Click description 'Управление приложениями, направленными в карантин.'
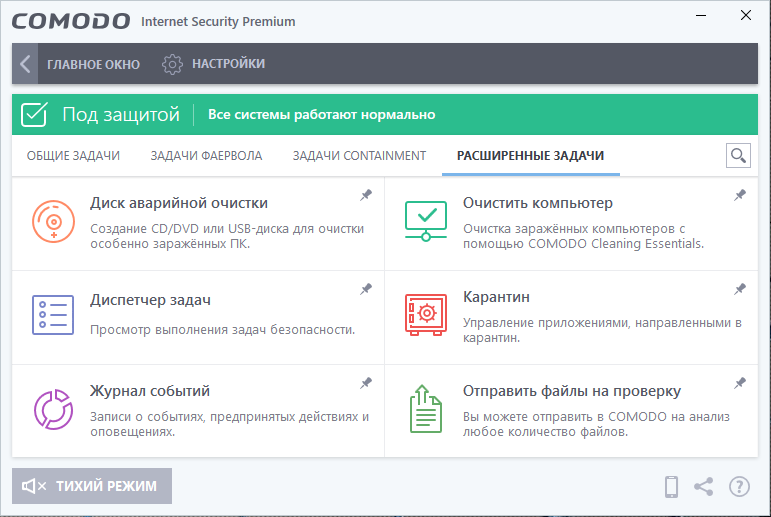The width and height of the screenshot is (771, 517). (x=602, y=330)
